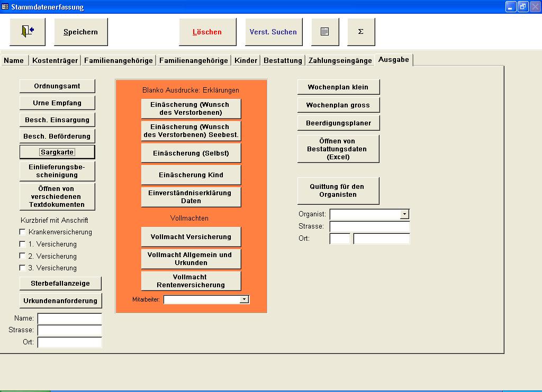The height and width of the screenshot is (392, 542).
Task: Open the calculator grid icon button
Action: pyautogui.click(x=325, y=32)
